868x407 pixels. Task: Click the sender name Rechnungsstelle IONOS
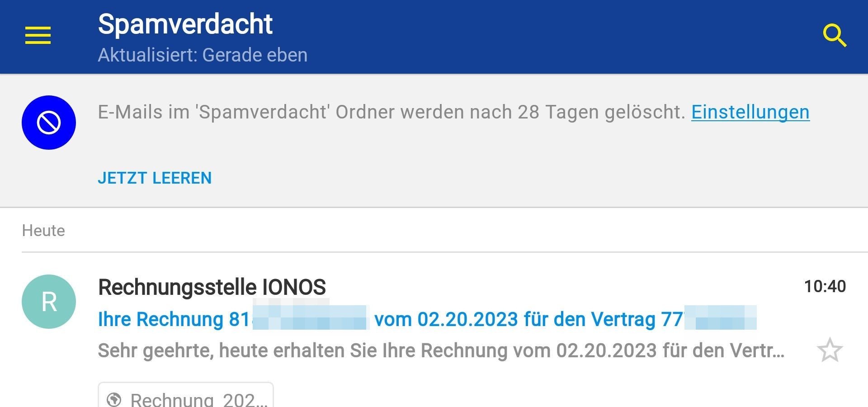(x=212, y=287)
